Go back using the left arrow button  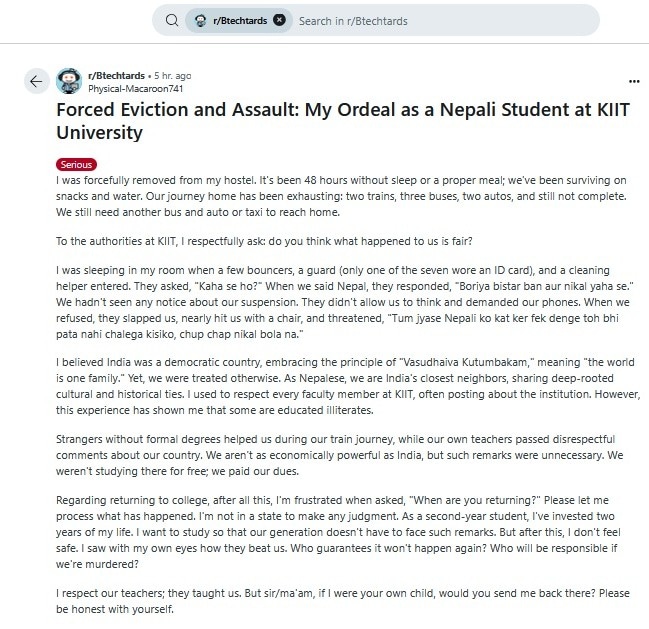pyautogui.click(x=37, y=81)
